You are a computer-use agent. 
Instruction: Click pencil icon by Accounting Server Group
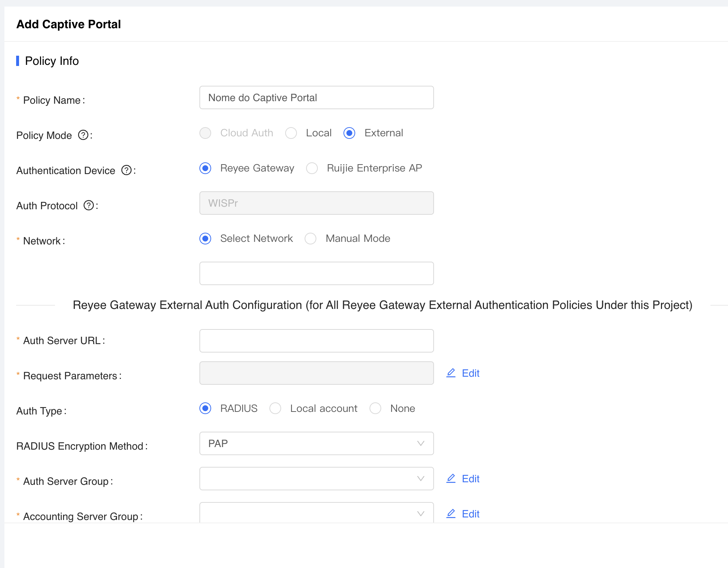[x=451, y=514]
